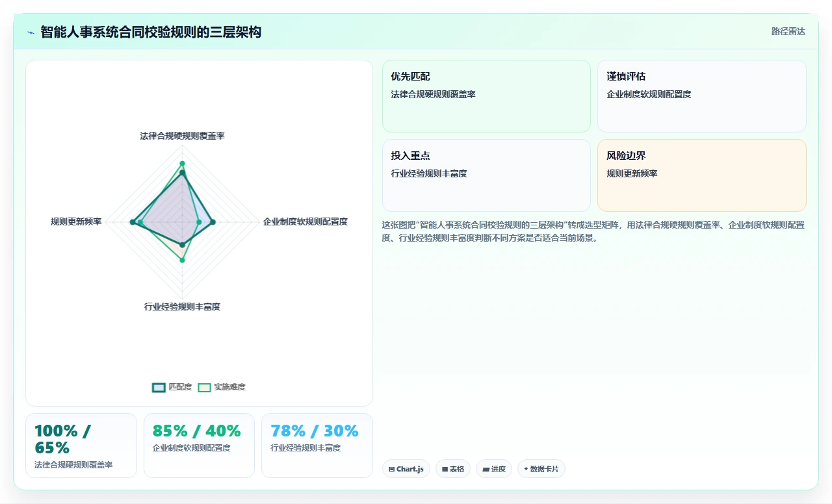
Task: Click the 85% / 40% stat card
Action: click(199, 446)
